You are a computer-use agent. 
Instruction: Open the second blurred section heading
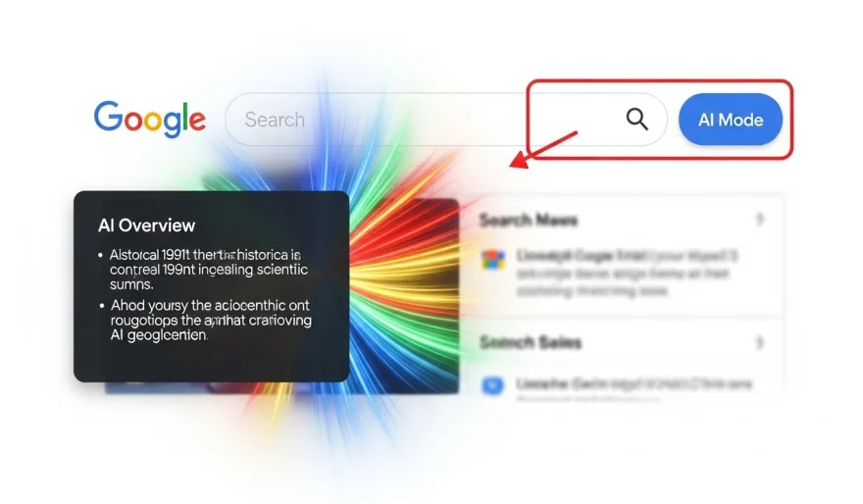point(530,343)
